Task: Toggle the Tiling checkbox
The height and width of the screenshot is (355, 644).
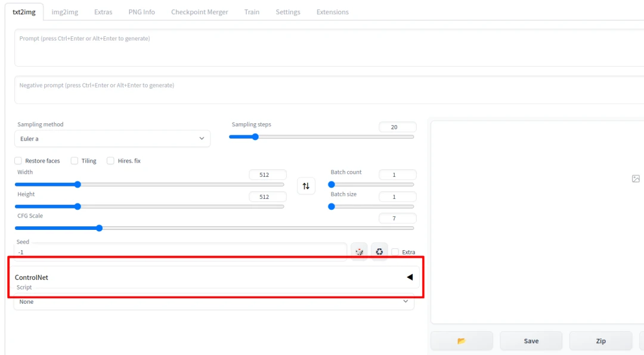Action: click(x=75, y=161)
